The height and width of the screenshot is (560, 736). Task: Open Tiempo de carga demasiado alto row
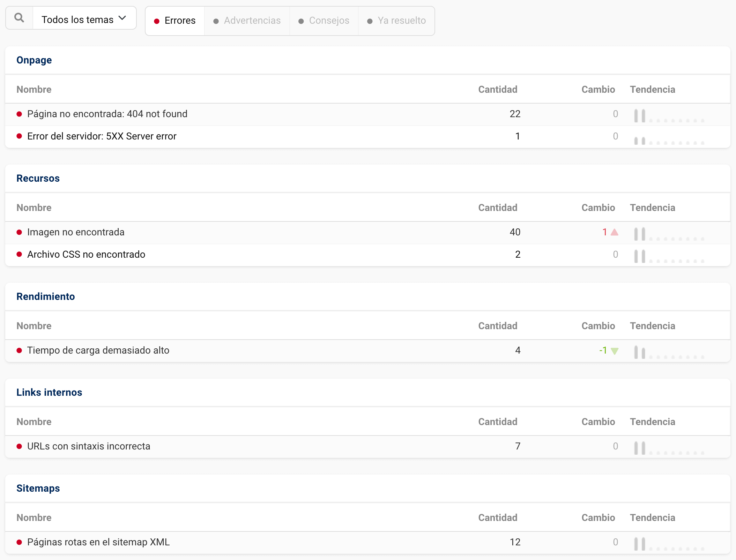98,350
